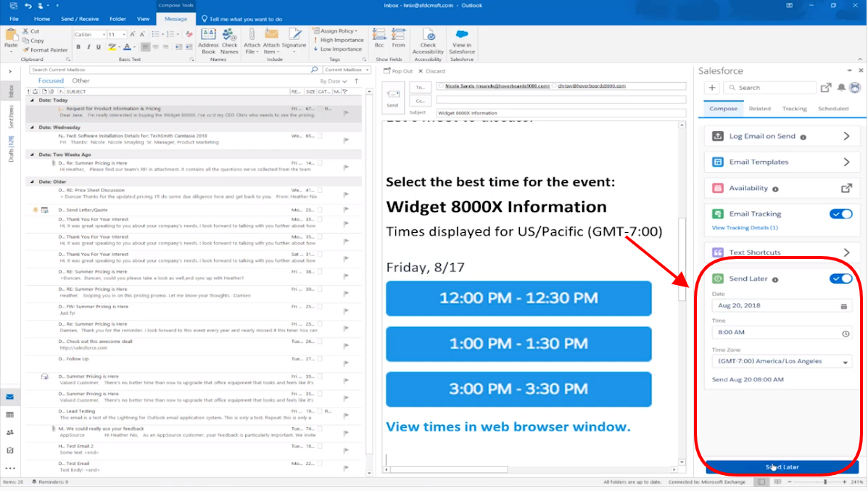The width and height of the screenshot is (868, 491).
Task: Open Salesforce notifications bell icon
Action: tap(842, 87)
